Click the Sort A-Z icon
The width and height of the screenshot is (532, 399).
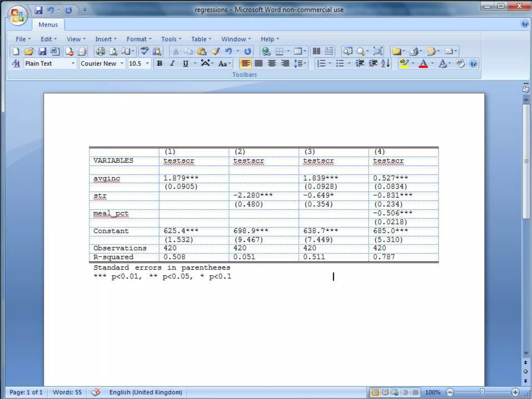[385, 63]
